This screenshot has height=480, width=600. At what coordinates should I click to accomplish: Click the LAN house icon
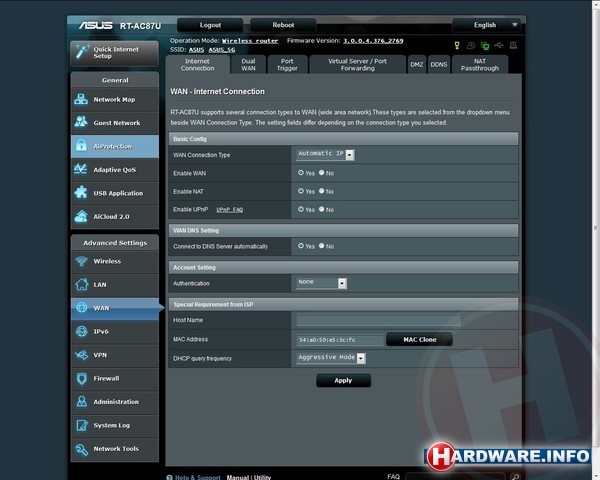pyautogui.click(x=81, y=284)
